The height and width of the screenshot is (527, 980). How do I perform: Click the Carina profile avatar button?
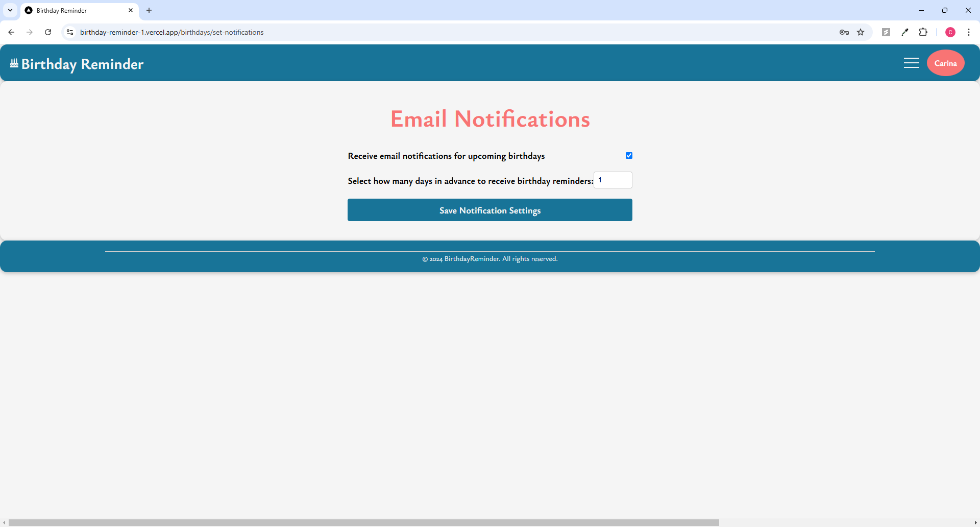[945, 63]
